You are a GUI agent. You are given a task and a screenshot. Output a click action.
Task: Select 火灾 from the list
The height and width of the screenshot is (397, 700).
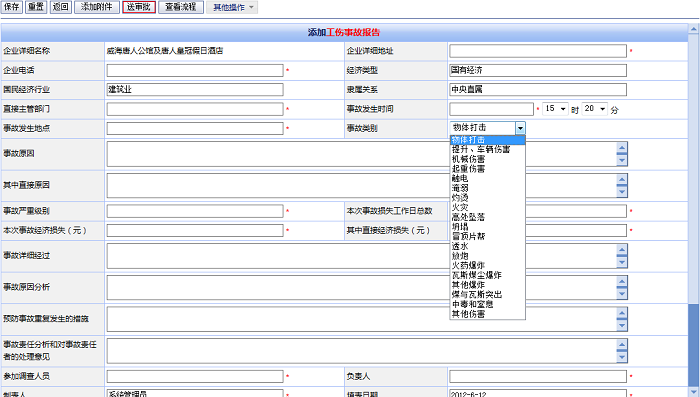[x=487, y=208]
